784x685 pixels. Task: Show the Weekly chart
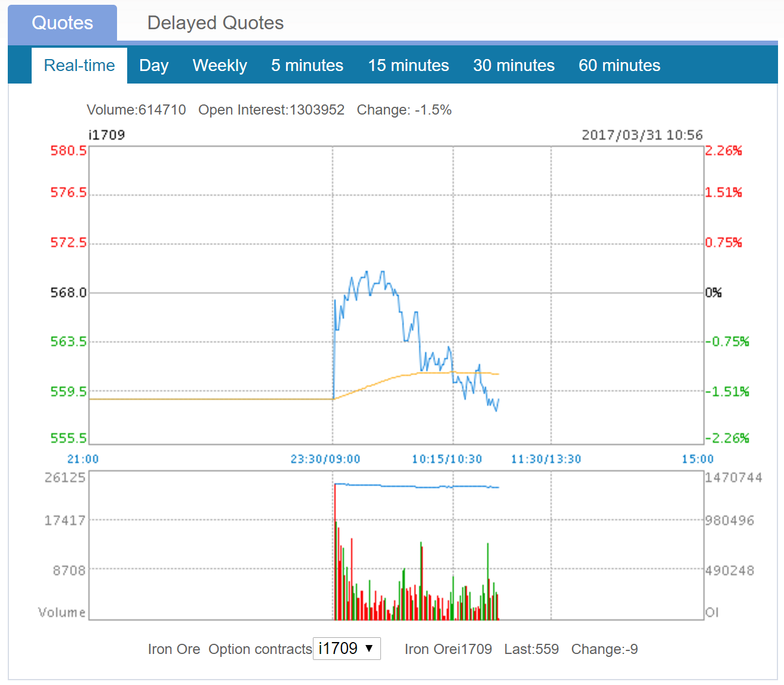(220, 66)
